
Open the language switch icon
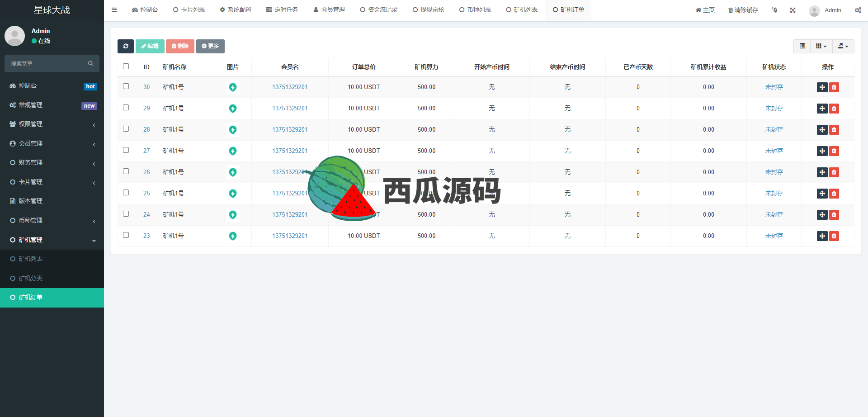click(774, 10)
